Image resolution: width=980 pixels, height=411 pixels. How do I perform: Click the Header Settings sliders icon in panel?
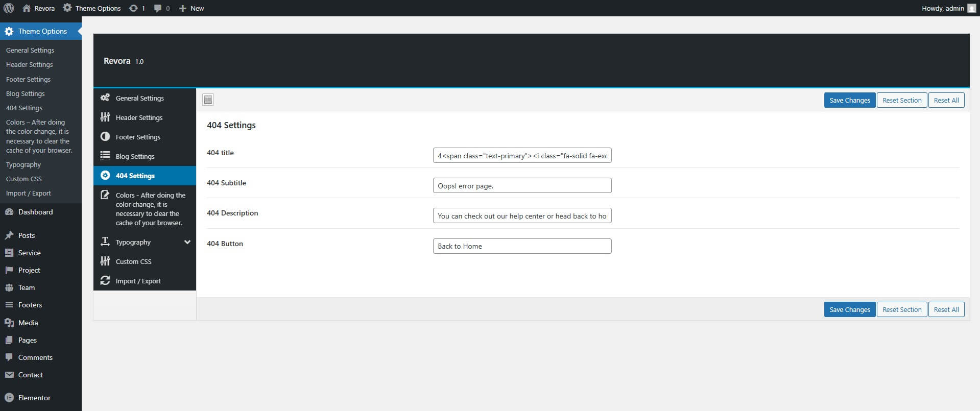(x=105, y=117)
